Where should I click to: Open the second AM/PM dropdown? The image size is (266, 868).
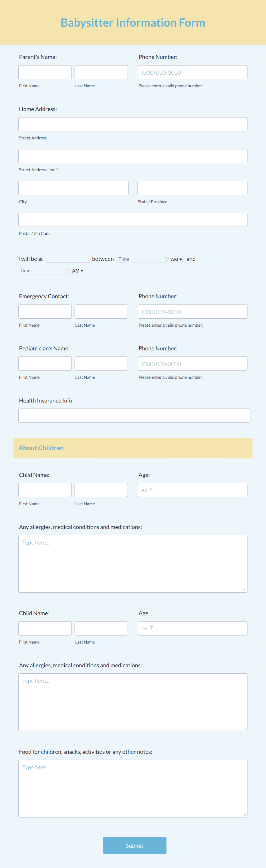click(x=78, y=271)
